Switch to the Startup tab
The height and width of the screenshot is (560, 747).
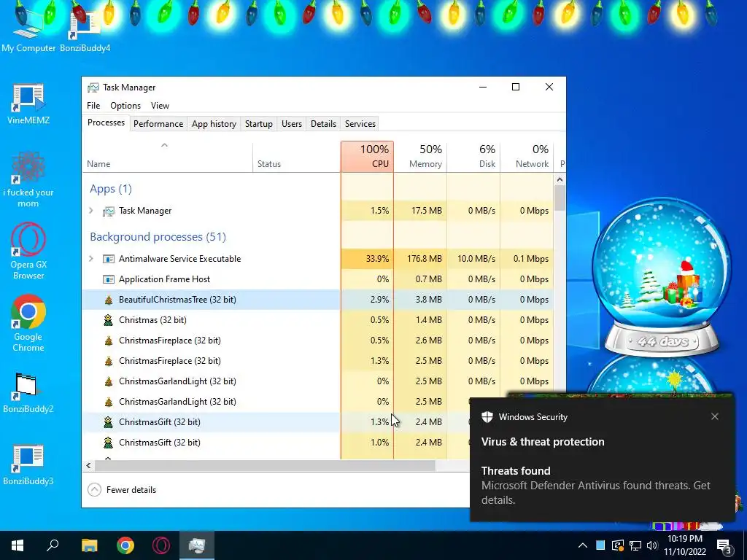[x=259, y=124]
